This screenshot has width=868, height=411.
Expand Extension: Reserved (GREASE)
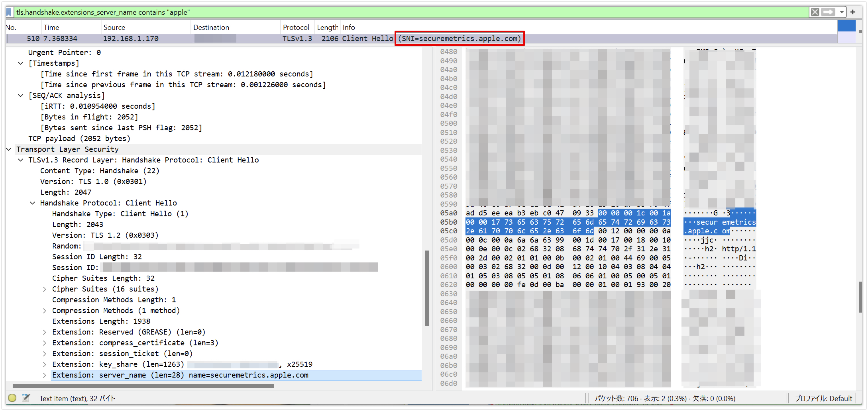pyautogui.click(x=44, y=332)
